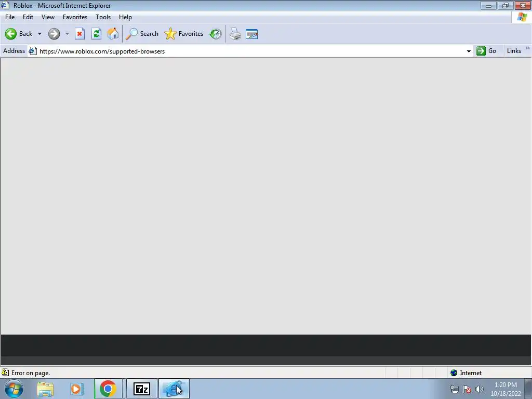
Task: Switch to 7-Zip in the taskbar
Action: click(x=141, y=389)
